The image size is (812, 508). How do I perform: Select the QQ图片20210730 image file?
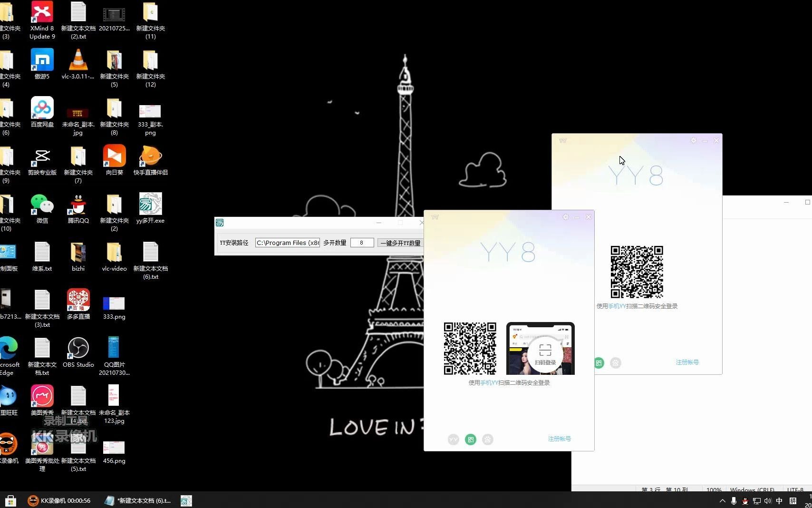coord(114,355)
